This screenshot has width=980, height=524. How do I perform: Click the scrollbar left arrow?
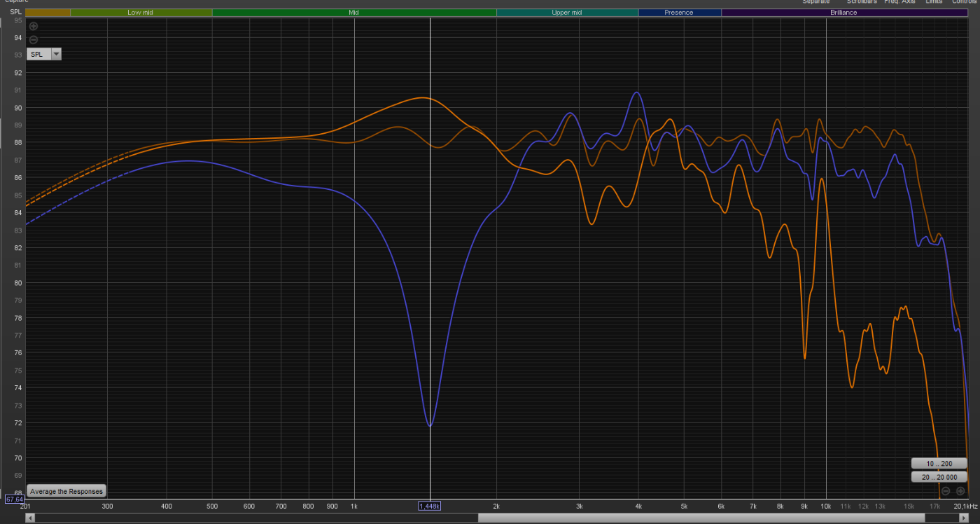[x=29, y=518]
